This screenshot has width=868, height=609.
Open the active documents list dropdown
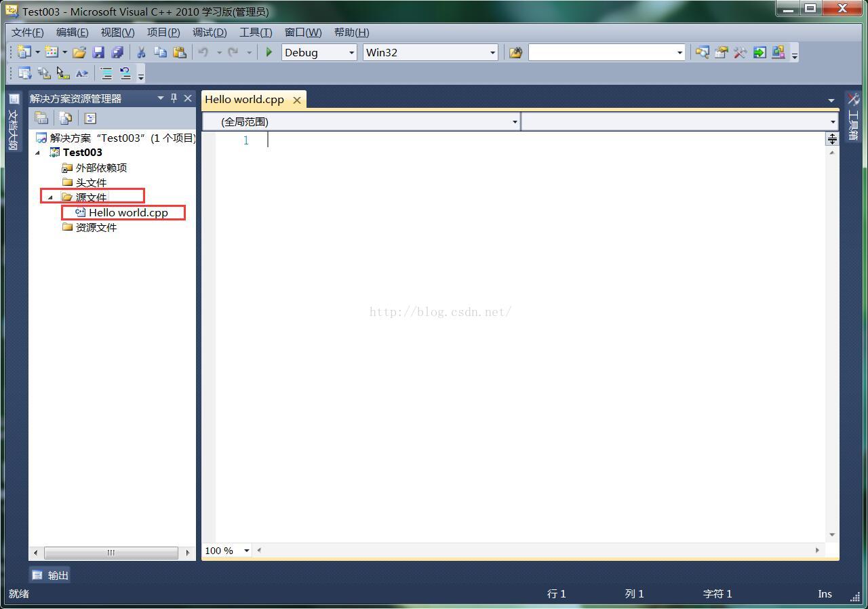coord(831,100)
